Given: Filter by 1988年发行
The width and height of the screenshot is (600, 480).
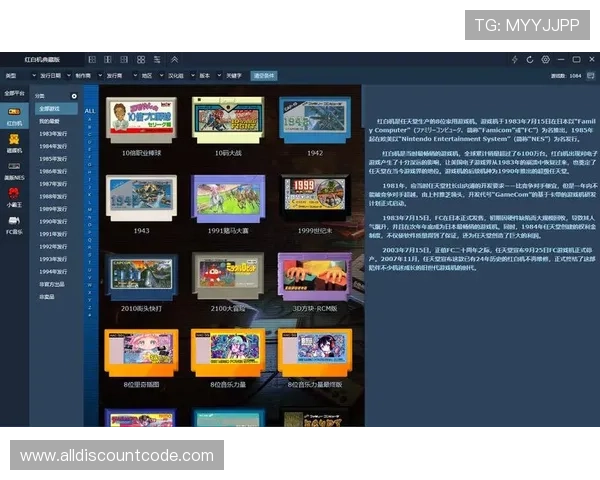Looking at the screenshot, I should (x=53, y=196).
